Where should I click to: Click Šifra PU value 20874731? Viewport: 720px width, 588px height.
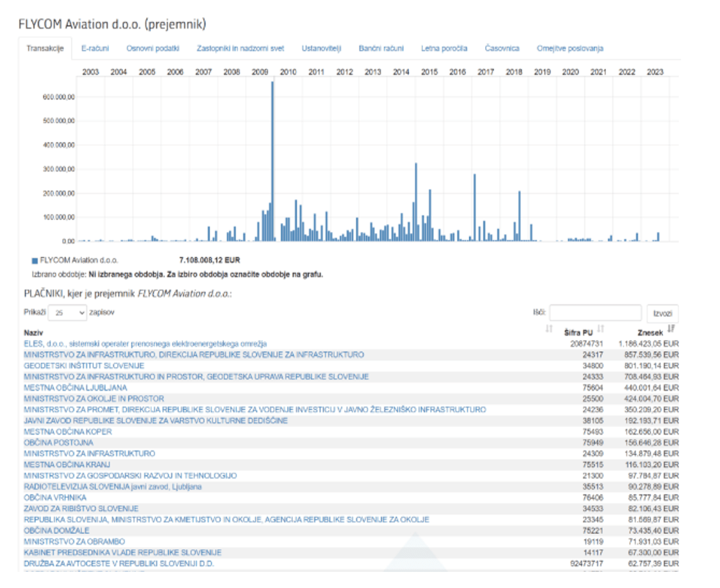pos(586,344)
